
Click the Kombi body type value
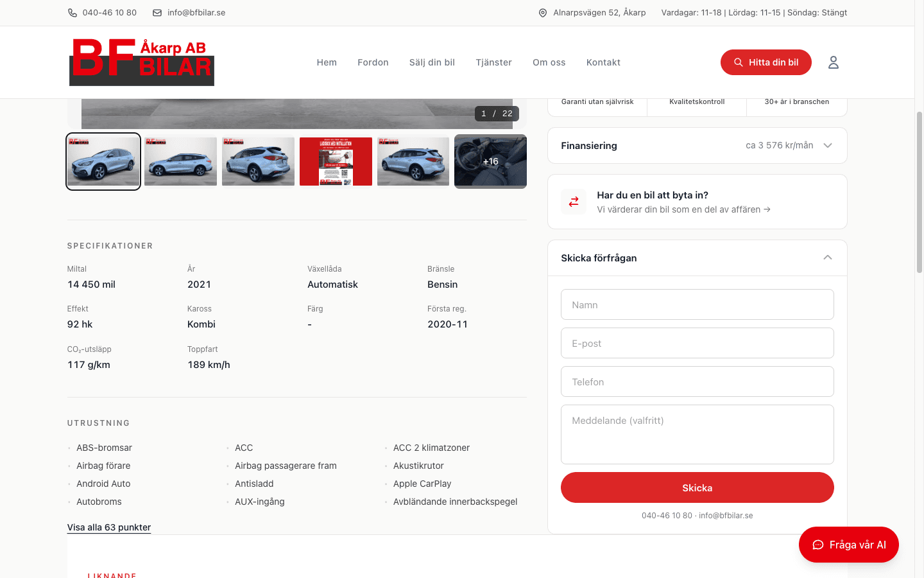pyautogui.click(x=201, y=324)
